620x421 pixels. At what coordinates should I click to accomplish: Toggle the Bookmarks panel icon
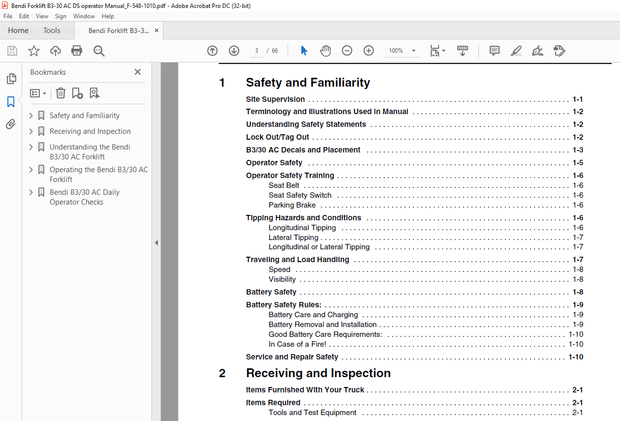click(11, 102)
